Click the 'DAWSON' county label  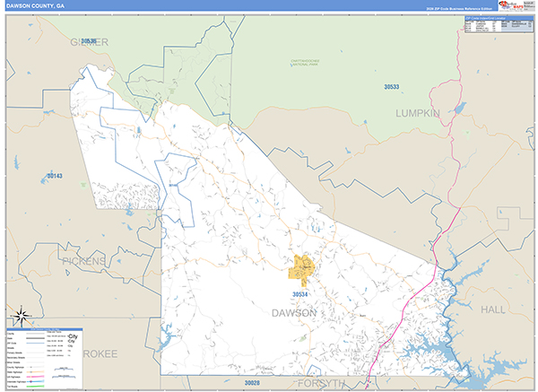coord(294,313)
